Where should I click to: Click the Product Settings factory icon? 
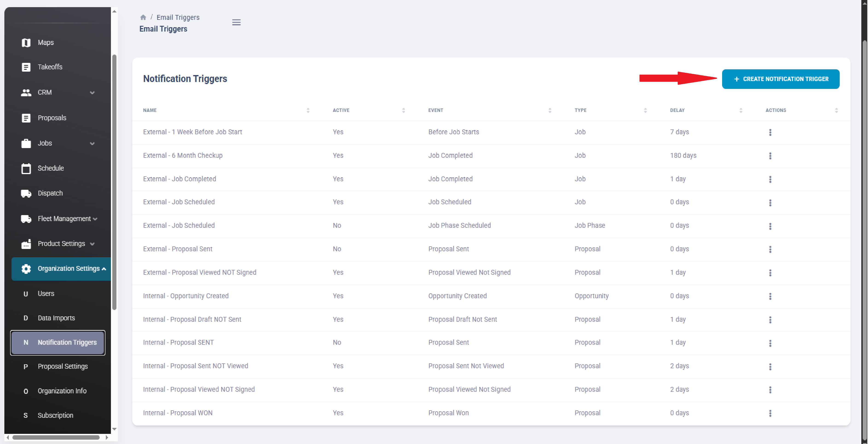point(26,244)
